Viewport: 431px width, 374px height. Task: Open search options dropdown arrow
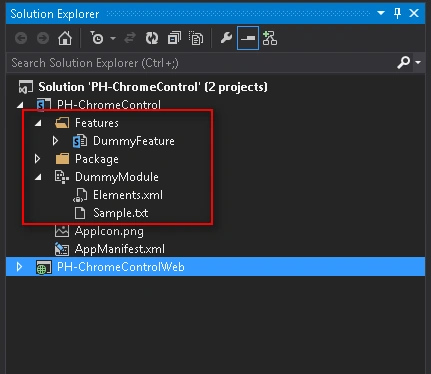tap(418, 62)
